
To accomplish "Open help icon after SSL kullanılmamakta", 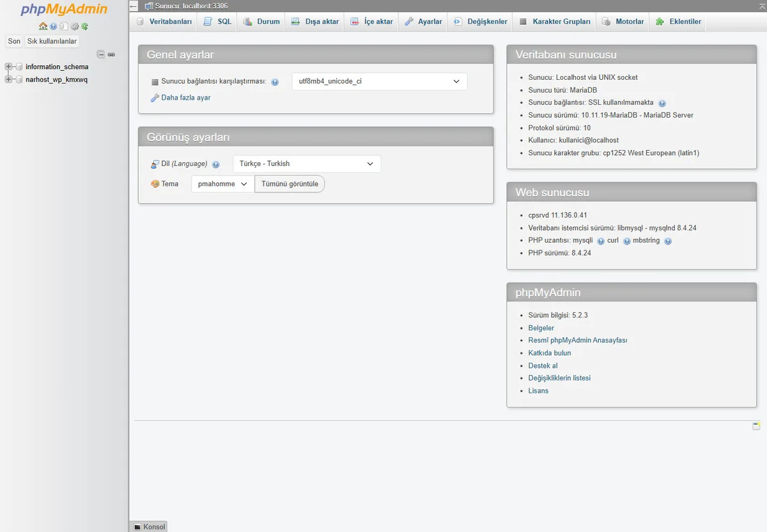I will click(662, 103).
